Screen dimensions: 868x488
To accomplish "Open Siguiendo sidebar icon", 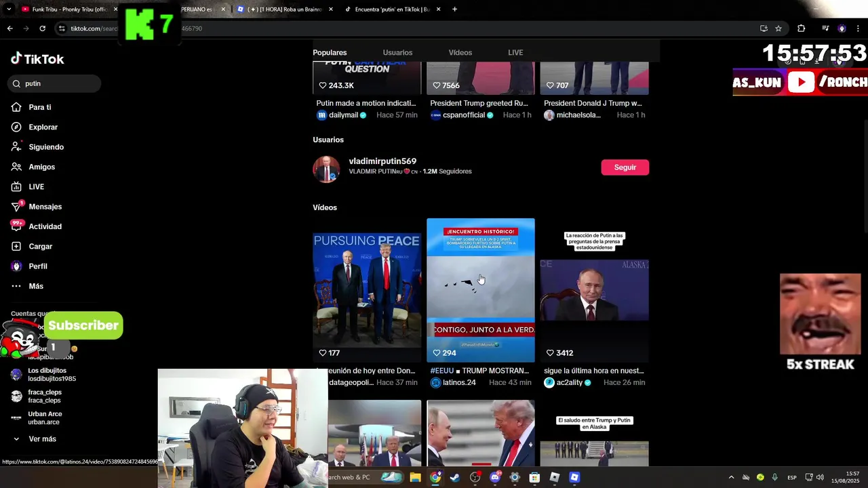I will (16, 146).
